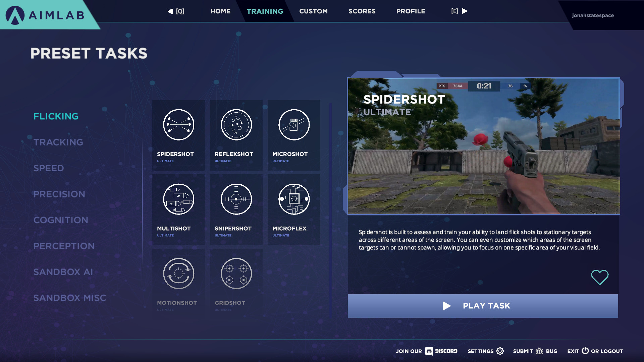Click the Preset Tasks heading
The width and height of the screenshot is (644, 362).
click(89, 53)
